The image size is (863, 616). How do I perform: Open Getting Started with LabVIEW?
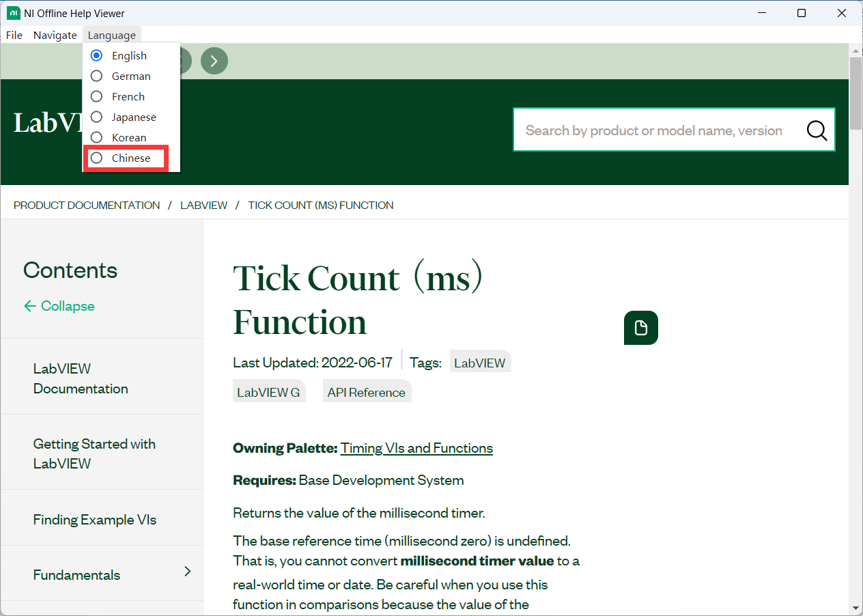(x=94, y=453)
